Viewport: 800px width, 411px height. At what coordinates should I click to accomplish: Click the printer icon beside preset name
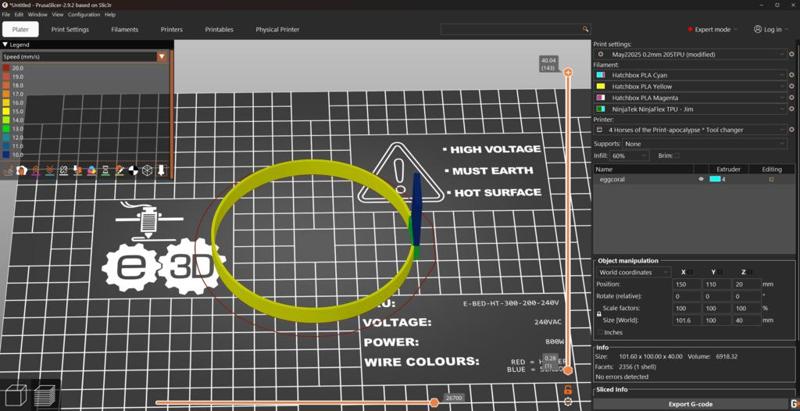[x=601, y=130]
